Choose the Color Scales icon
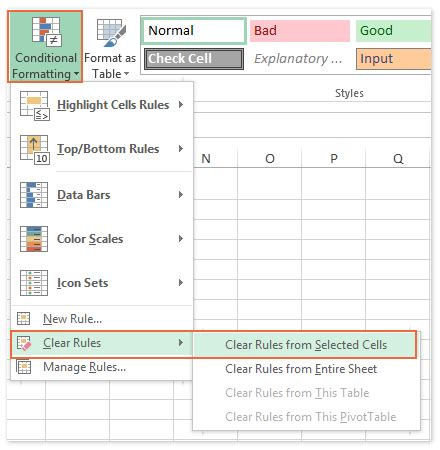Viewport: 440px width, 450px height. click(x=34, y=239)
